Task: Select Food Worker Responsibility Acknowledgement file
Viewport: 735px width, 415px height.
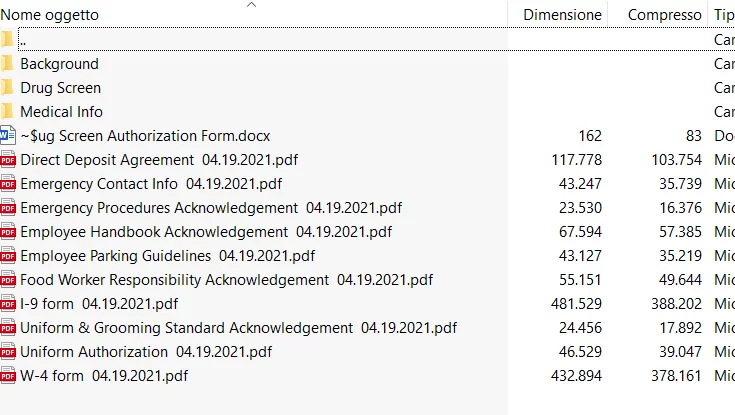Action: (226, 280)
